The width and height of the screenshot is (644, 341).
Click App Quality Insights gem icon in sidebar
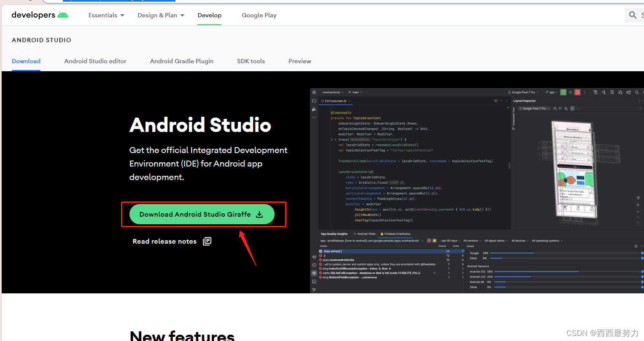click(x=314, y=273)
